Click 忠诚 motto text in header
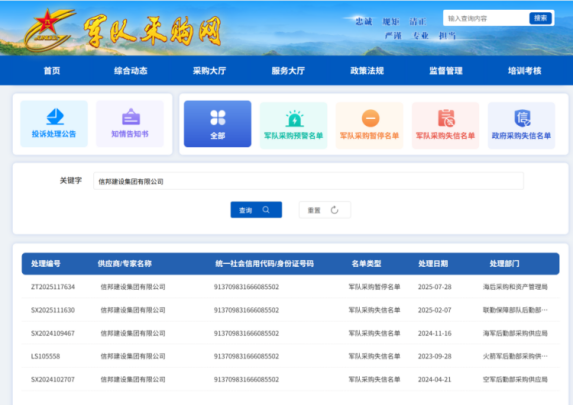This screenshot has height=406, width=573. coord(364,22)
